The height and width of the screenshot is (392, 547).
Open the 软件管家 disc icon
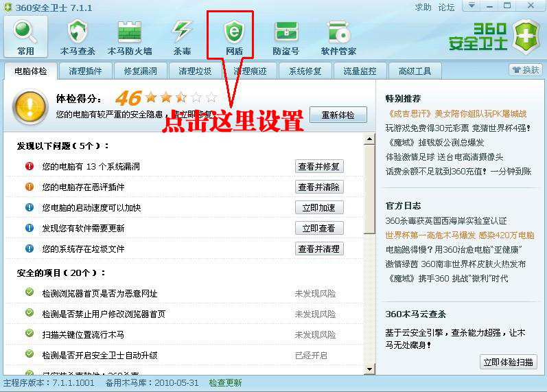click(338, 37)
